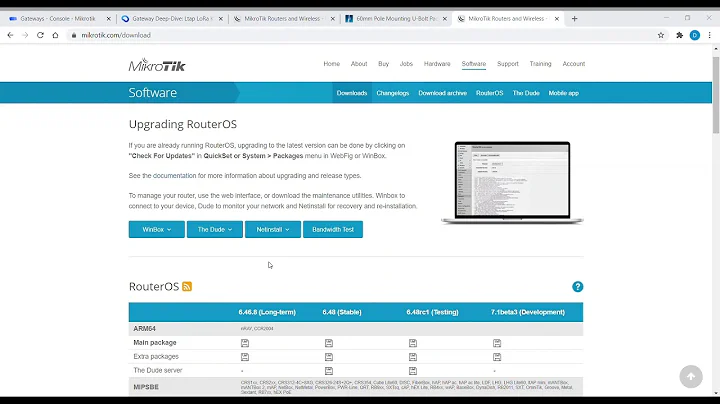The height and width of the screenshot is (404, 720).
Task: Download ARM64 Extra packages for 6.46.8 Long-term
Action: tap(245, 357)
